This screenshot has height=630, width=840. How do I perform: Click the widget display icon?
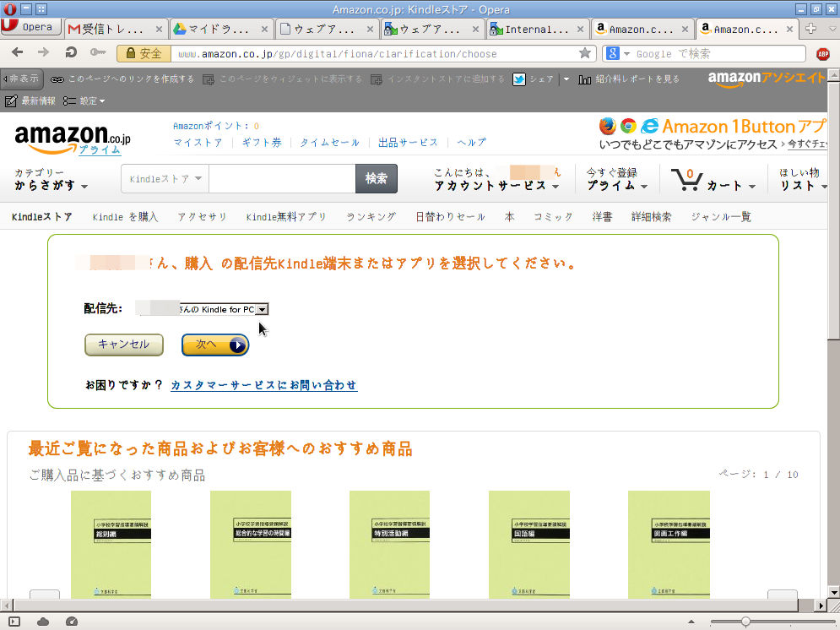pos(209,79)
